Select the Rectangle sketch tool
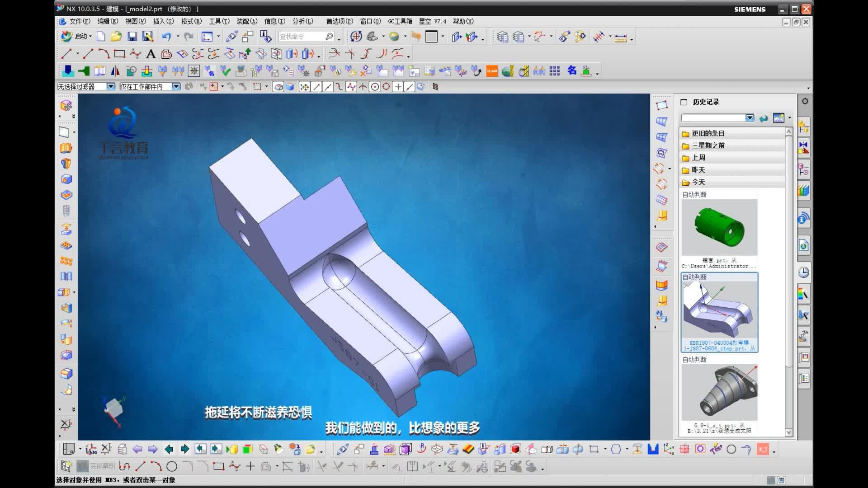 tap(118, 54)
